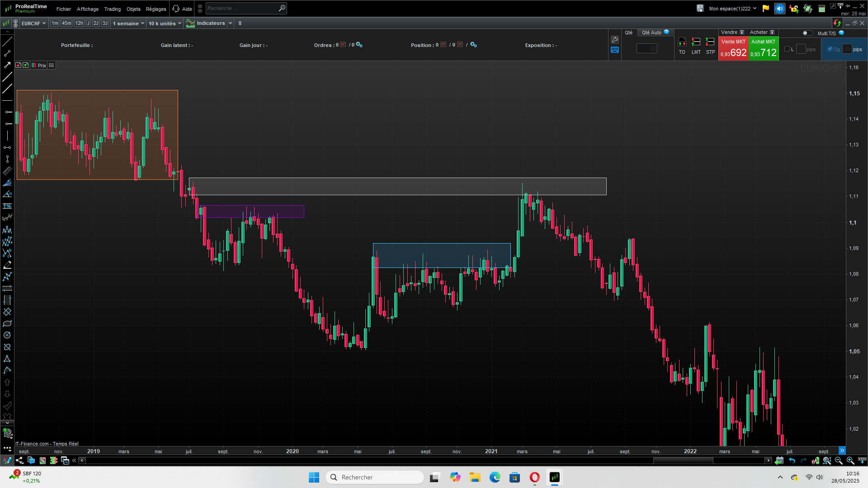The image size is (868, 488).
Task: Uncheck the Sg pips checkbox
Action: click(830, 49)
